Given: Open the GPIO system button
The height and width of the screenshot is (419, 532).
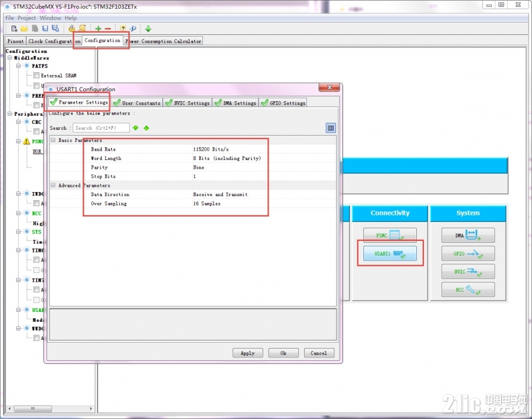Looking at the screenshot, I should 468,253.
